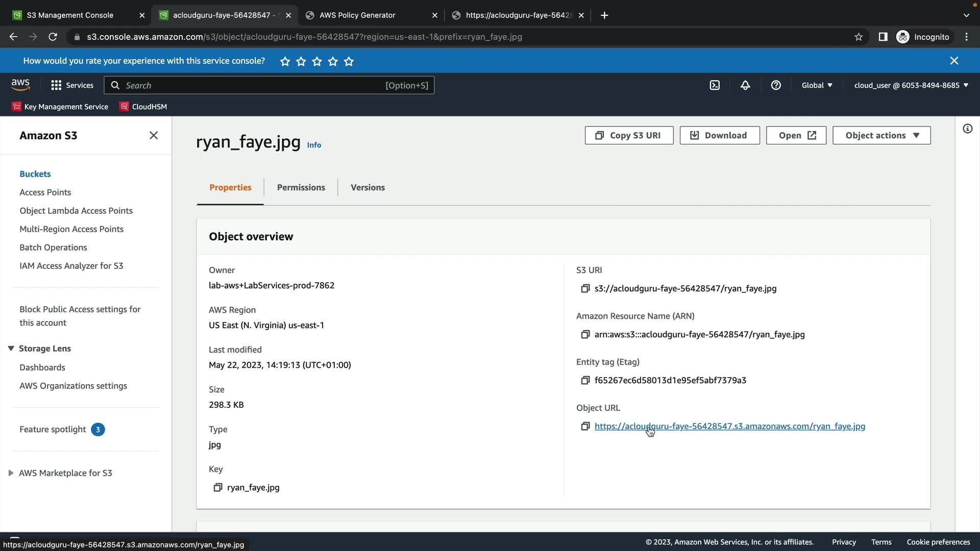Switch to the Permissions tab

301,187
